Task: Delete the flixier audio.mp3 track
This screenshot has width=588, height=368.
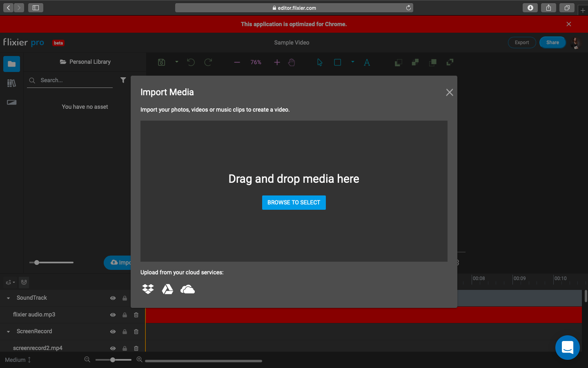Action: [x=136, y=315]
